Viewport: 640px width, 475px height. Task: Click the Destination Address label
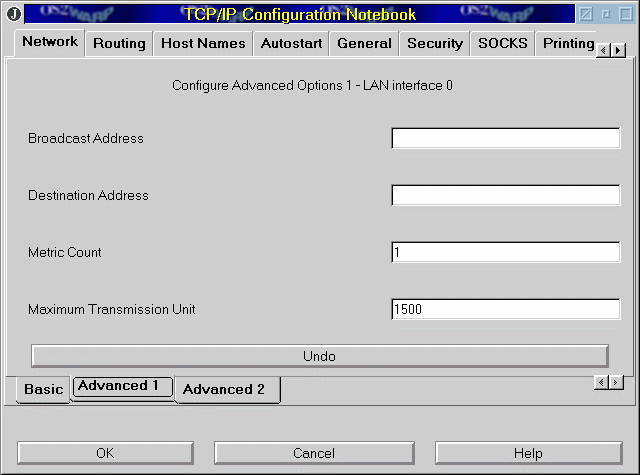[x=88, y=195]
